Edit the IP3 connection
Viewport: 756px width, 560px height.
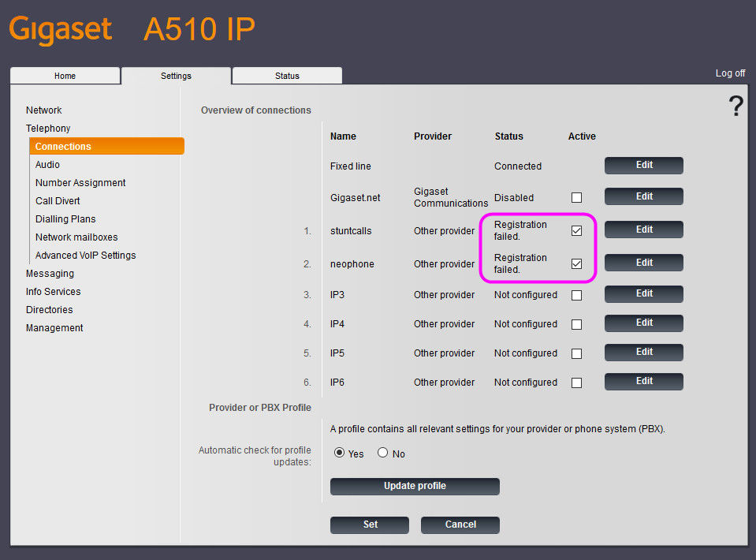(643, 293)
